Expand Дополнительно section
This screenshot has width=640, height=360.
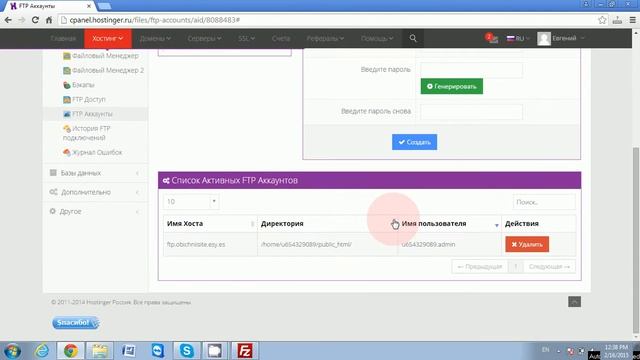point(95,192)
